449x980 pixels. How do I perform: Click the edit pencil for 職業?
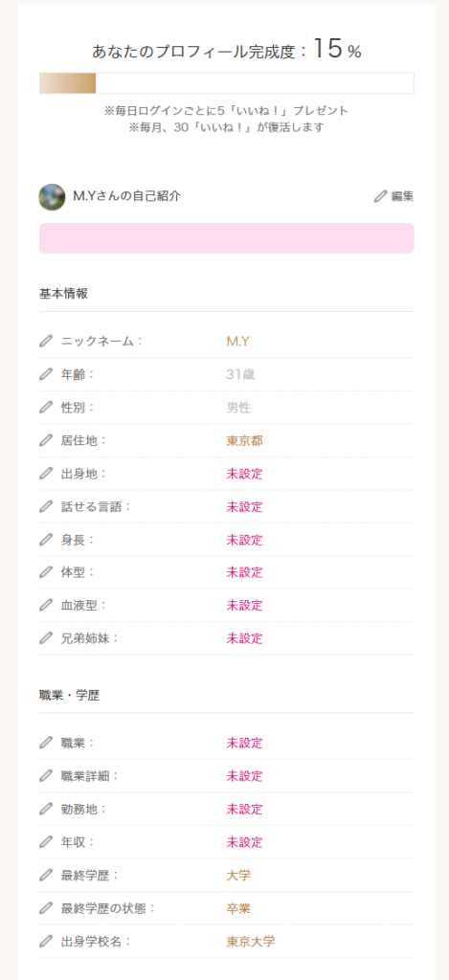click(46, 743)
